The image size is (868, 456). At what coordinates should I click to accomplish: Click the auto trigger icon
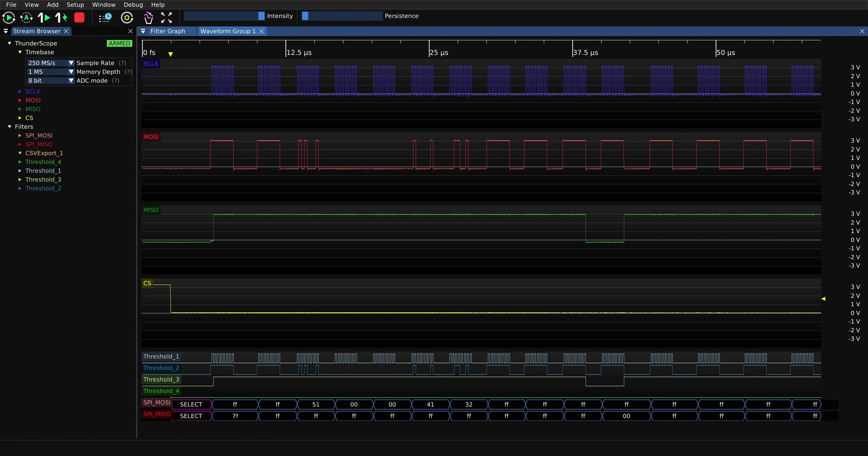point(26,18)
